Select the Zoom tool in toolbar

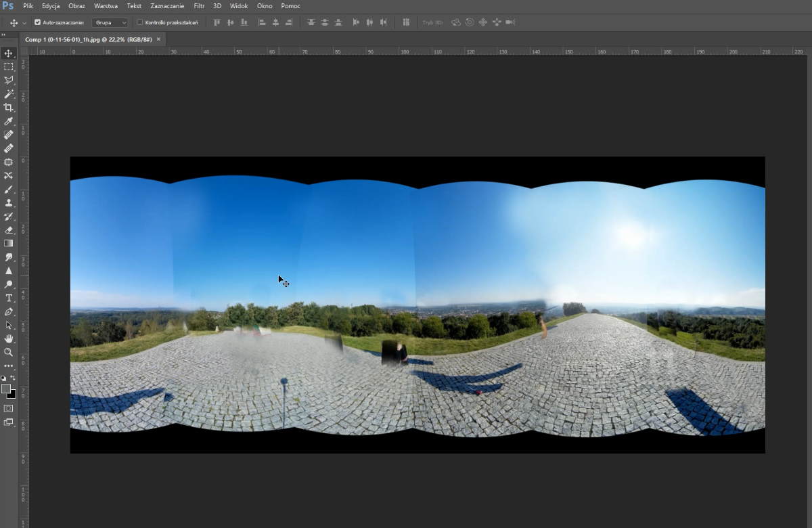point(9,352)
